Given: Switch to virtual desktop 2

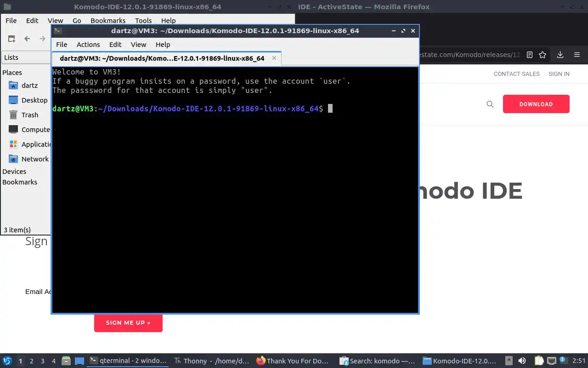Looking at the screenshot, I should click(32, 361).
